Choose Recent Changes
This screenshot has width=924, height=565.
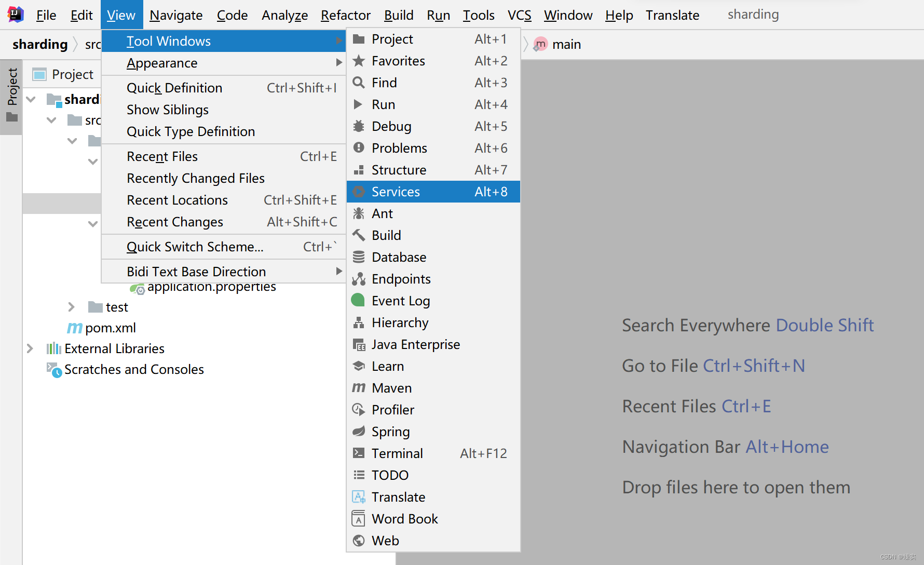[x=224, y=222]
